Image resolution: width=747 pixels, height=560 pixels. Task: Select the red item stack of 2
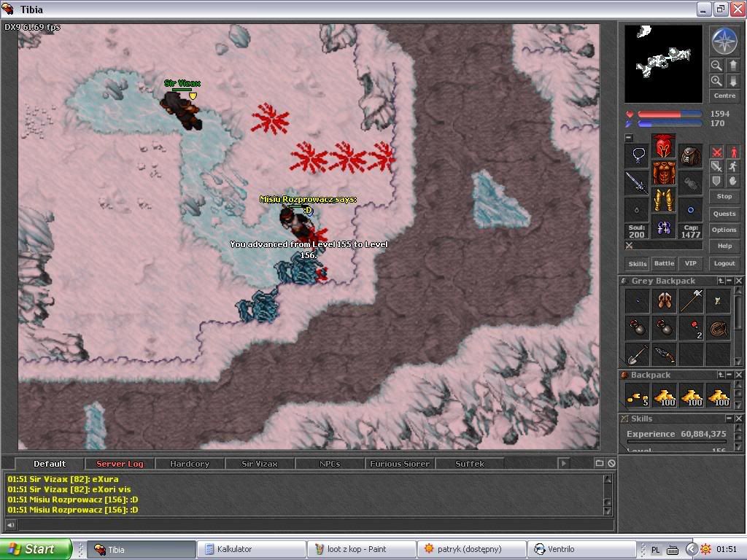coord(692,328)
